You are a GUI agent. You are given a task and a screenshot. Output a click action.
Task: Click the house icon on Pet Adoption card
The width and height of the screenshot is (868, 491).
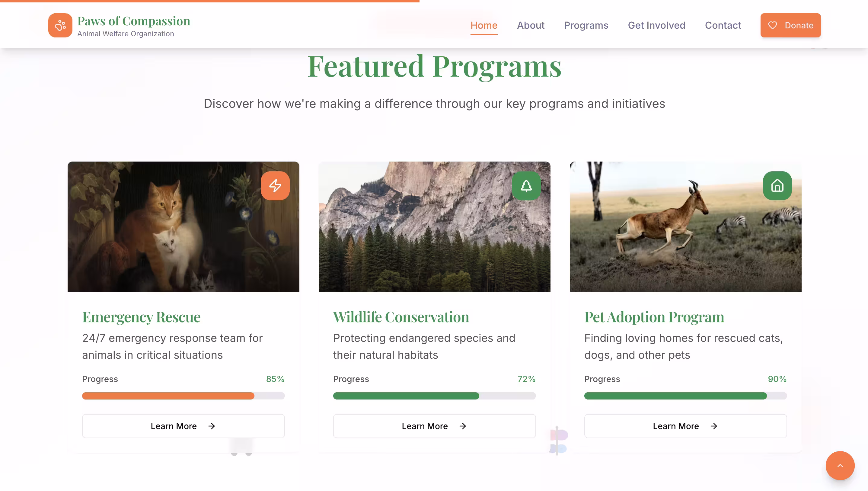coord(777,185)
